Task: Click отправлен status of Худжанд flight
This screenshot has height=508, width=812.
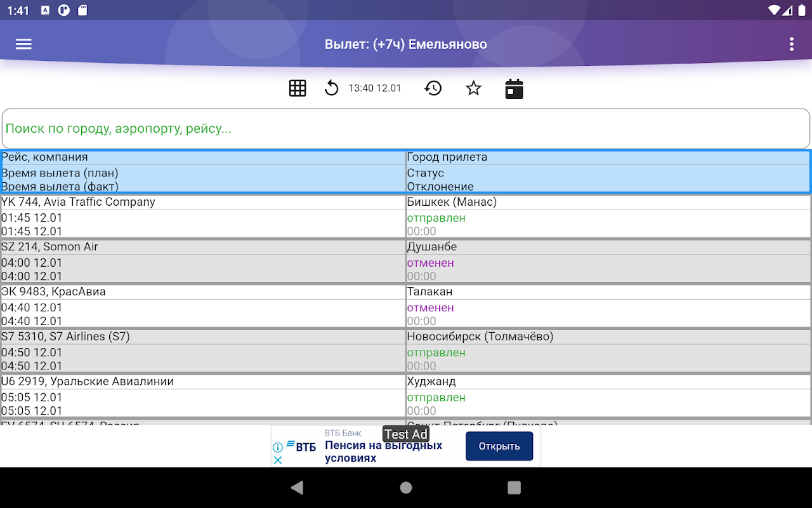Action: pyautogui.click(x=436, y=398)
